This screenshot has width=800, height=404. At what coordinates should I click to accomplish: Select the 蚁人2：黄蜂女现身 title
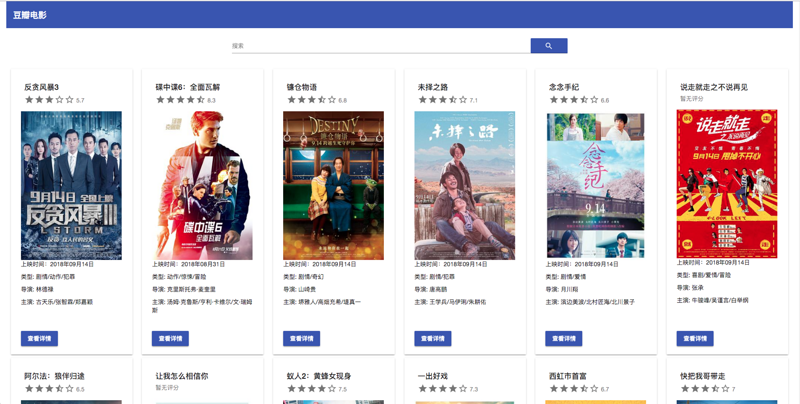(319, 376)
